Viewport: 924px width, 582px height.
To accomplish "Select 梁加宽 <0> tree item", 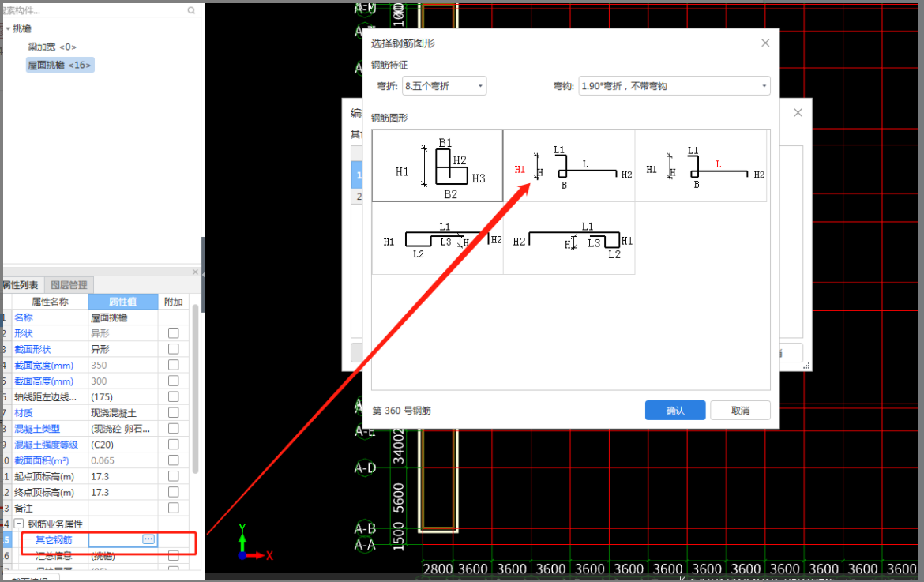I will click(52, 47).
